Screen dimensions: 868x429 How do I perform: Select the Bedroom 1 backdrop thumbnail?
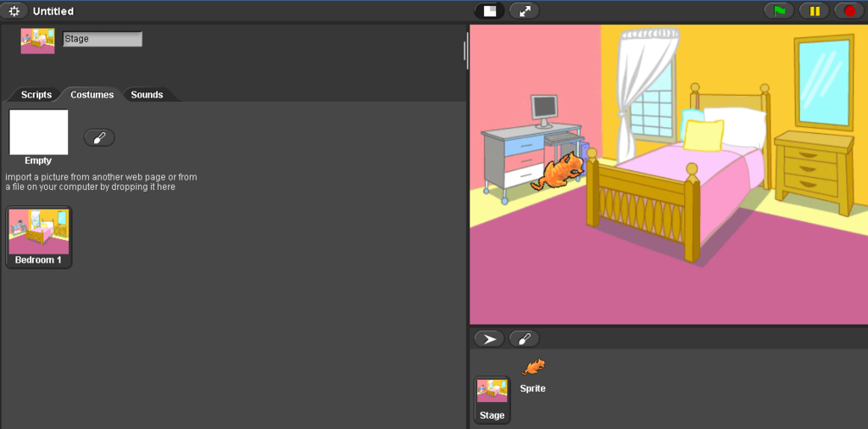39,237
